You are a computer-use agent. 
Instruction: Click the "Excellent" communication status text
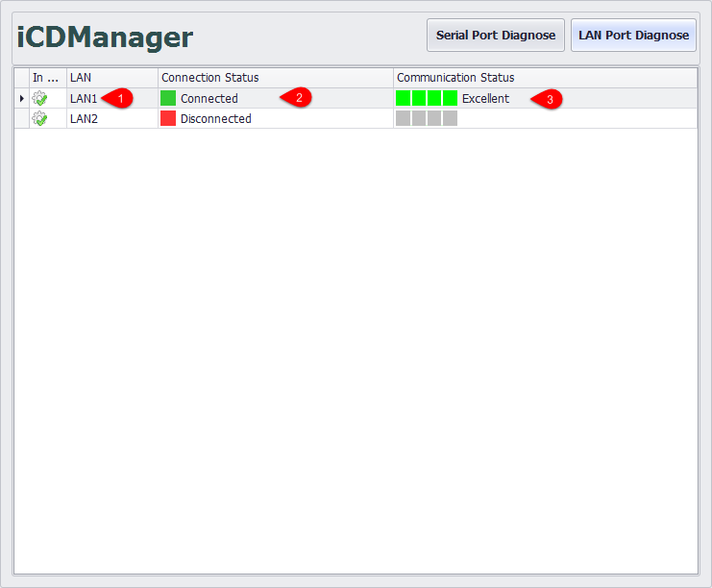pyautogui.click(x=485, y=98)
